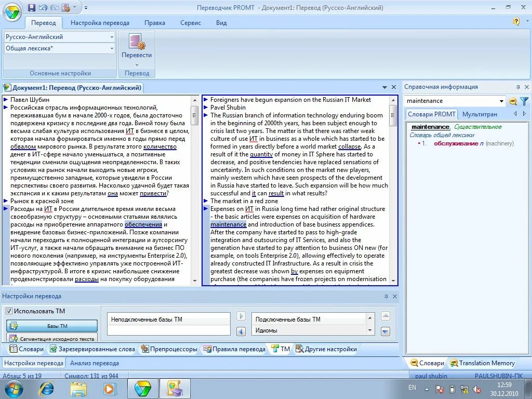Pin the Настройки перевода panel

click(x=386, y=296)
